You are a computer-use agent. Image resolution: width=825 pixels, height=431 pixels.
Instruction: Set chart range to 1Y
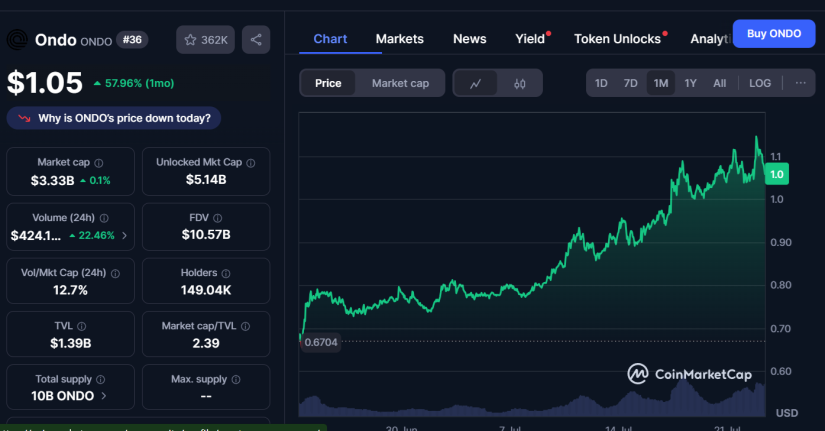pos(690,83)
